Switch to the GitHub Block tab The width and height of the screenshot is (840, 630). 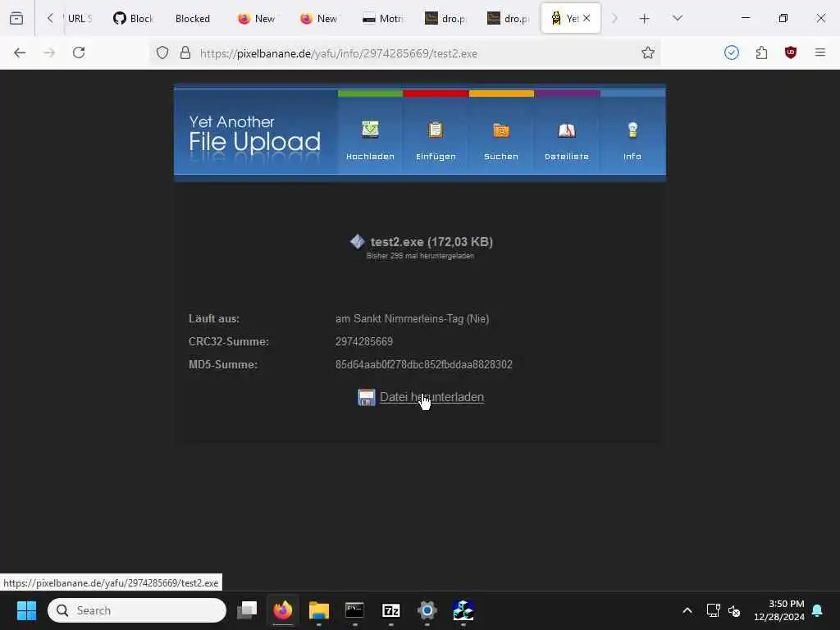click(x=134, y=19)
